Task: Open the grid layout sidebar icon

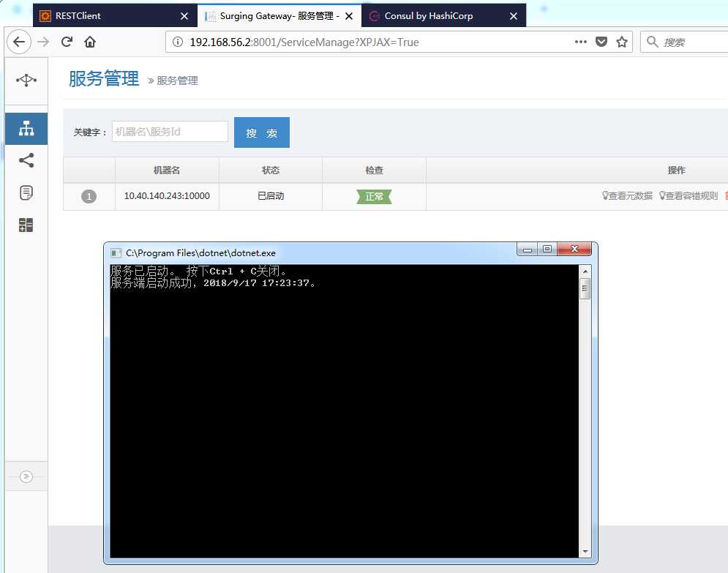Action: pos(26,225)
